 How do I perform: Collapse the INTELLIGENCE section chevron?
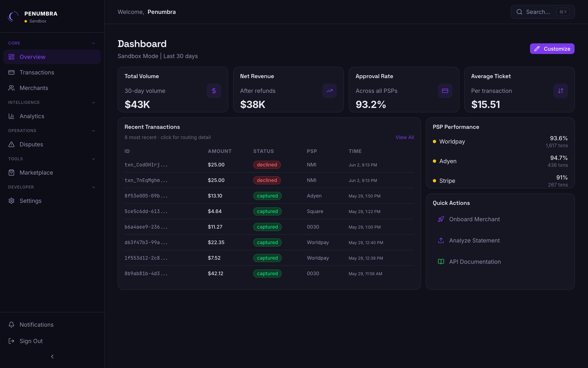94,103
